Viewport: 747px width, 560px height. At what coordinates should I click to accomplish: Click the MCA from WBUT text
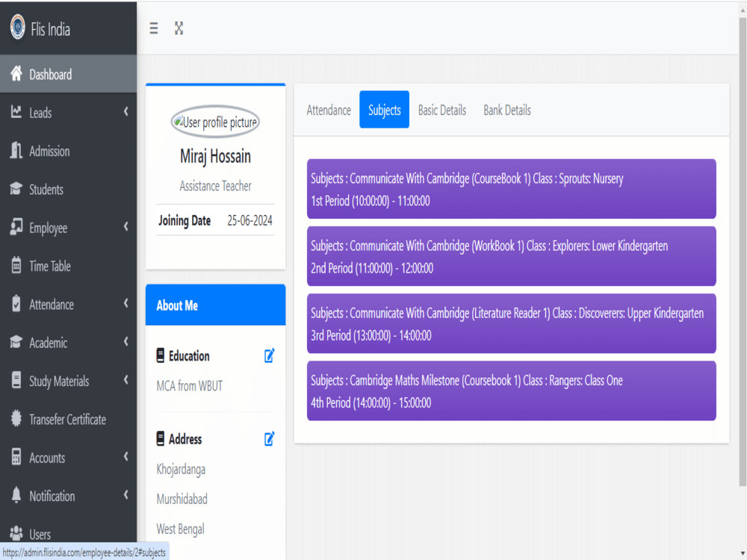190,386
